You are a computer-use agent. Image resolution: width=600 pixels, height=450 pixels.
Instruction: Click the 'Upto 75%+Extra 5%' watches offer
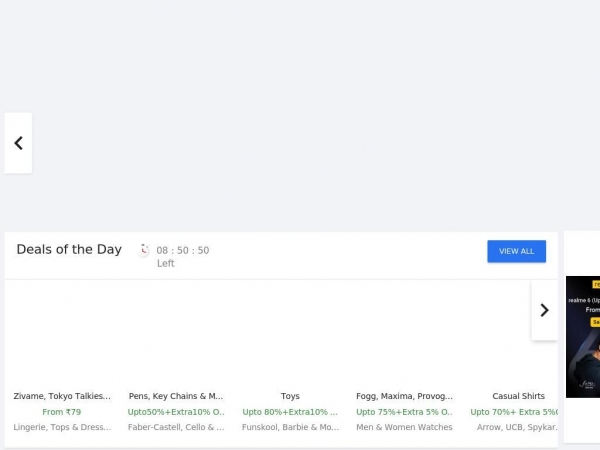coord(404,412)
